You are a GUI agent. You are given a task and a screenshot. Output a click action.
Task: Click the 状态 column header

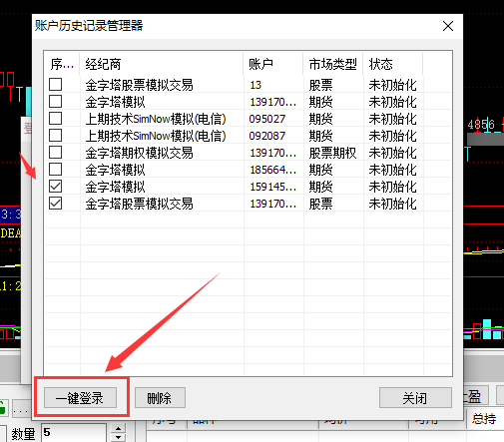point(393,64)
